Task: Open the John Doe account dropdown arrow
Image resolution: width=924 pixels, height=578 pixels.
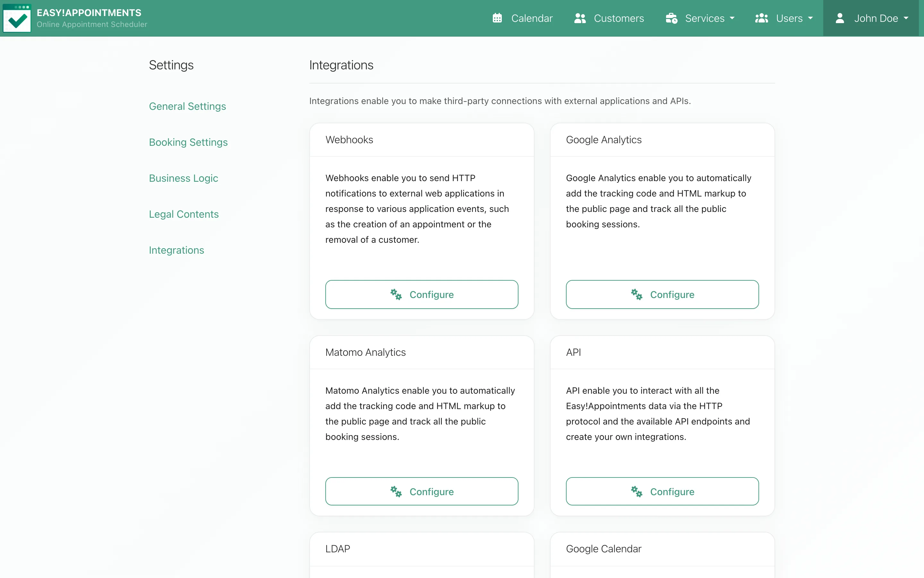Action: [906, 18]
